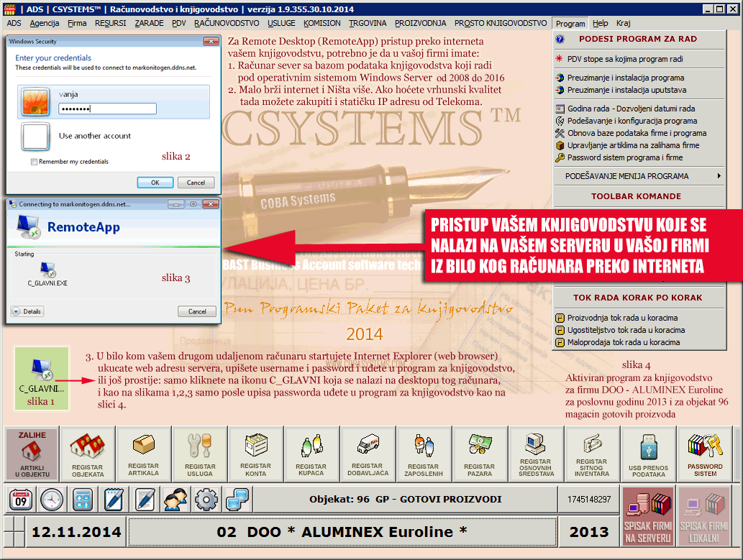Open Registar Sitnog Inventara

coord(592,454)
